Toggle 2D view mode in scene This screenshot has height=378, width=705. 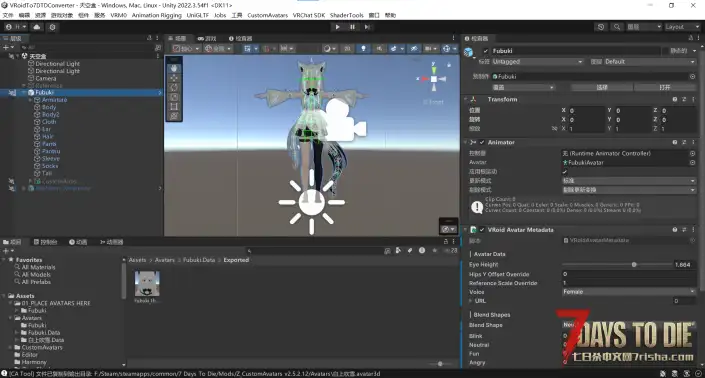click(x=347, y=49)
